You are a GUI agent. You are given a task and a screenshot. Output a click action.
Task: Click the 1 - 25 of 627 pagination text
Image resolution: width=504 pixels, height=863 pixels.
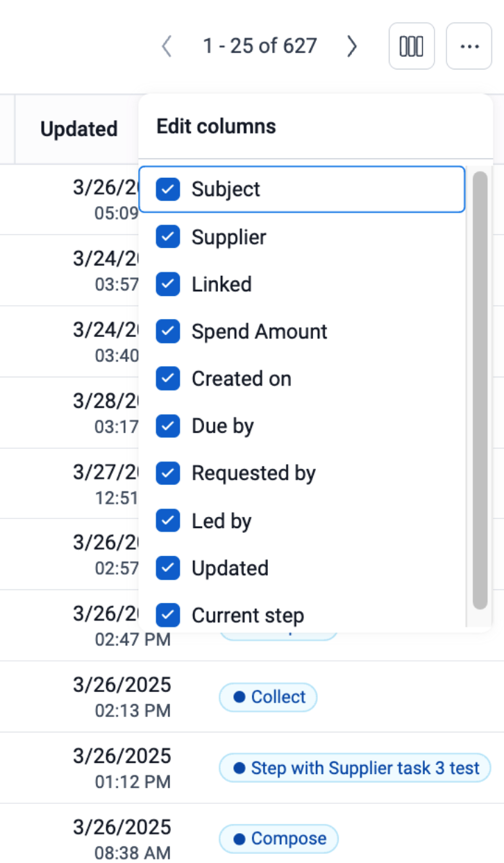coord(260,47)
